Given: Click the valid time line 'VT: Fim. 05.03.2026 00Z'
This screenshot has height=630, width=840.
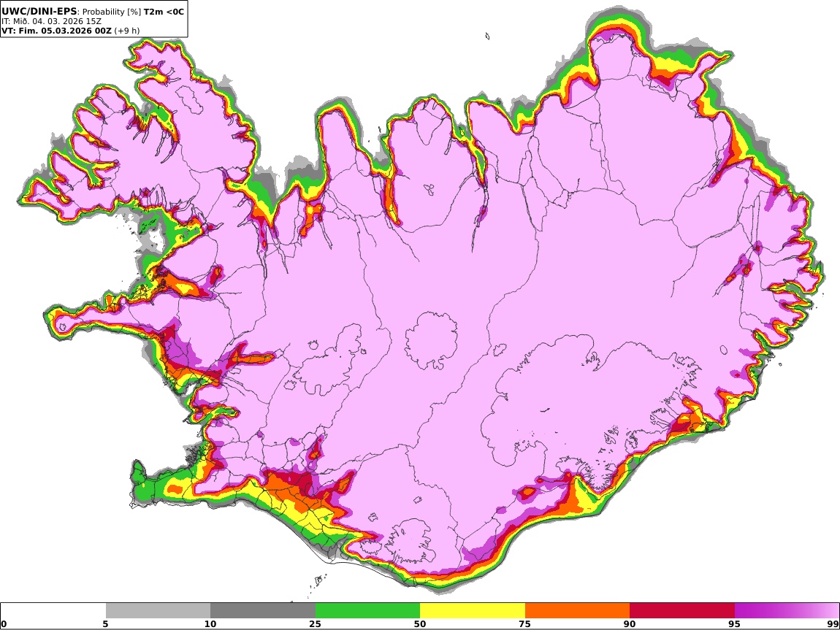Looking at the screenshot, I should pos(57,31).
